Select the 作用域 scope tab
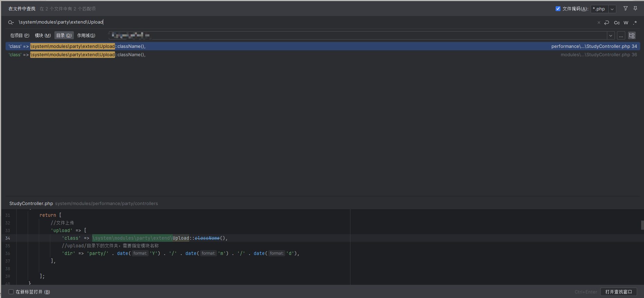Screen dimensions: 644x298 [x=86, y=35]
